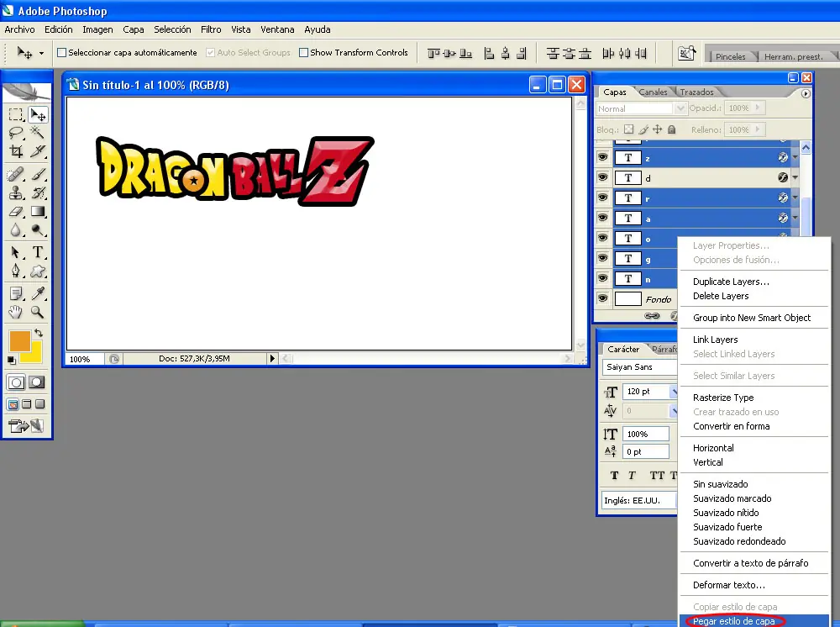Select the Magic Wand tool
Screen dimensions: 840x627
click(x=38, y=133)
